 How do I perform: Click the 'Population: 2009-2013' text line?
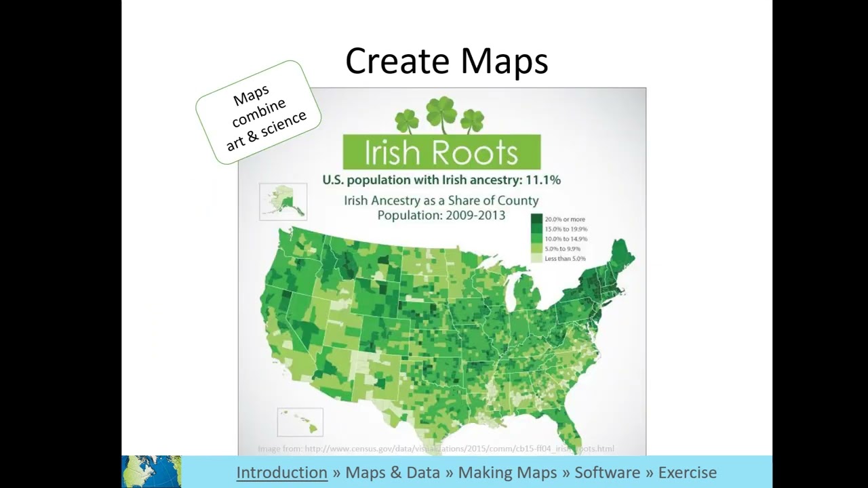[441, 216]
